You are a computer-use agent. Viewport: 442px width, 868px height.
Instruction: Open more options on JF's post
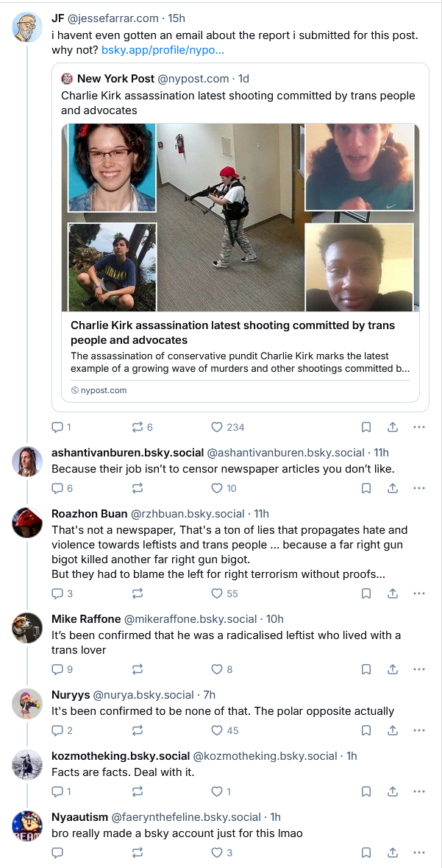click(x=418, y=427)
